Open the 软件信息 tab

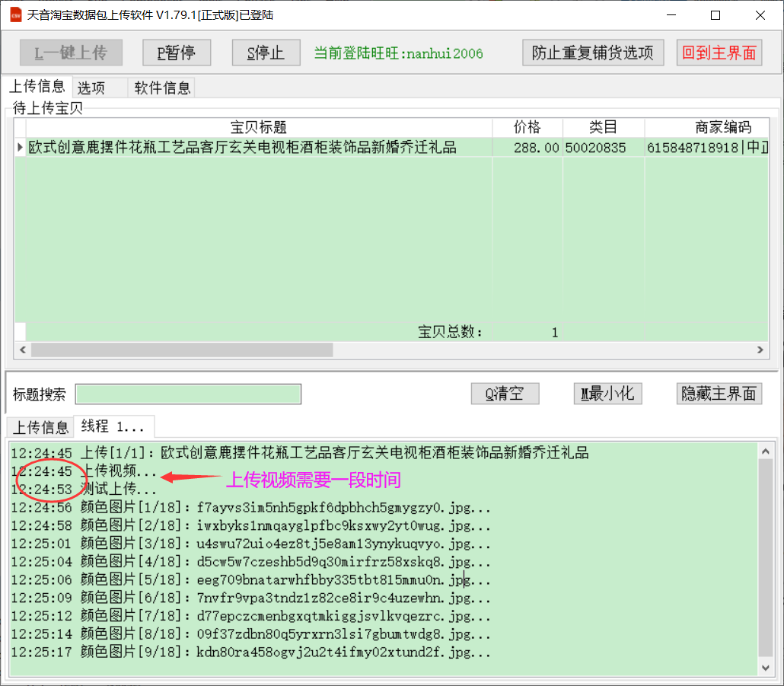(162, 88)
